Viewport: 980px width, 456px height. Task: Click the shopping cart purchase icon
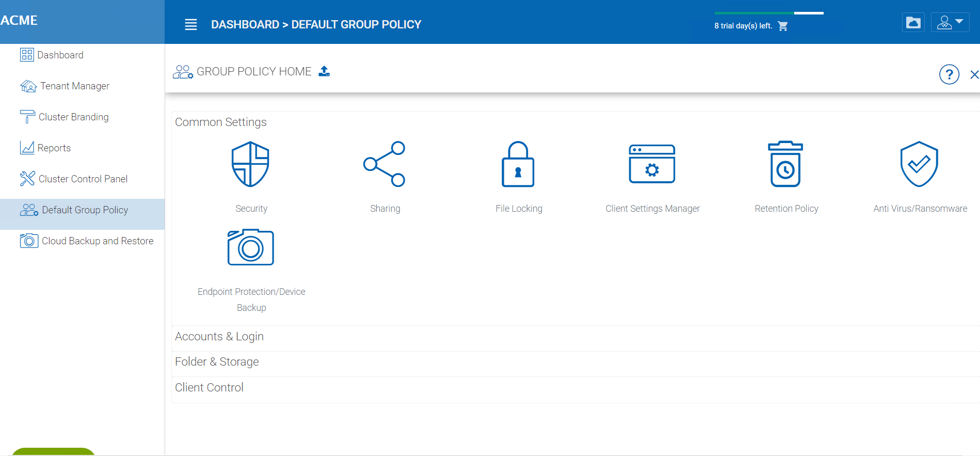pyautogui.click(x=783, y=26)
